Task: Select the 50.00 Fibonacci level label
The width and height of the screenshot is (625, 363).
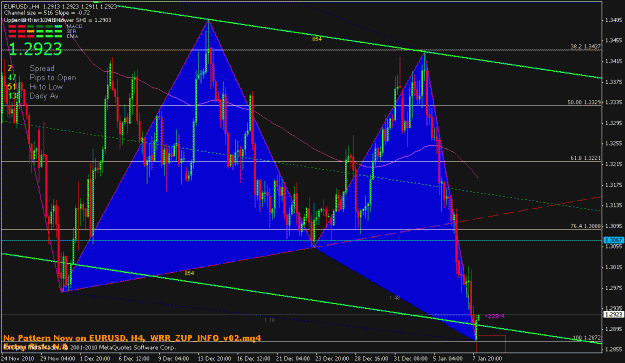Action: click(x=584, y=102)
